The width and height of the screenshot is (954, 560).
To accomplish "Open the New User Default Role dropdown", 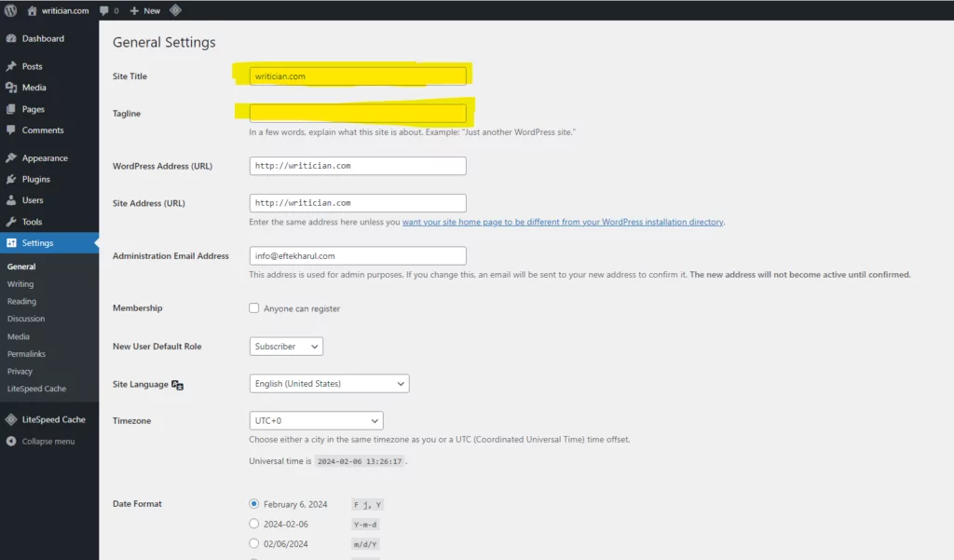I will coord(286,347).
